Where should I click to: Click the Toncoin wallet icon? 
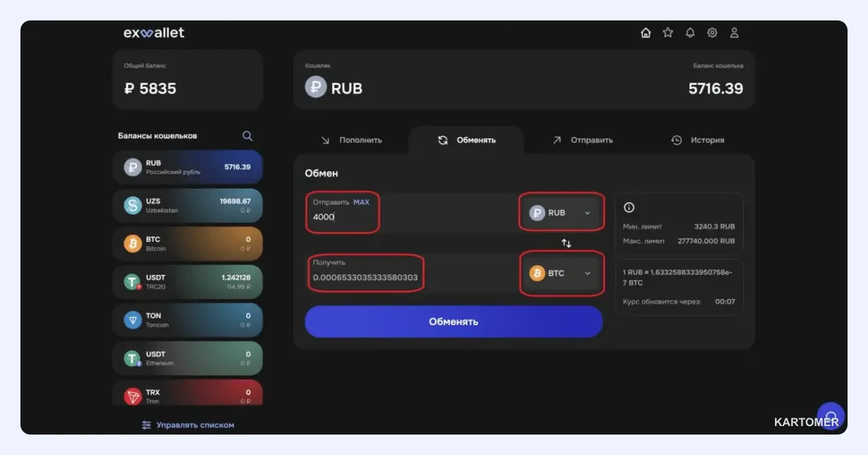pos(133,320)
